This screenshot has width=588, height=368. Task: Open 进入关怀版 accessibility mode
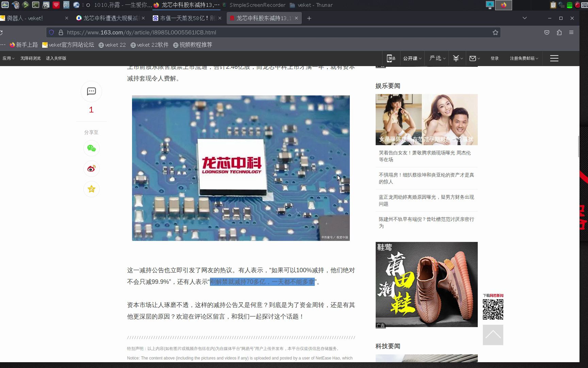[56, 58]
